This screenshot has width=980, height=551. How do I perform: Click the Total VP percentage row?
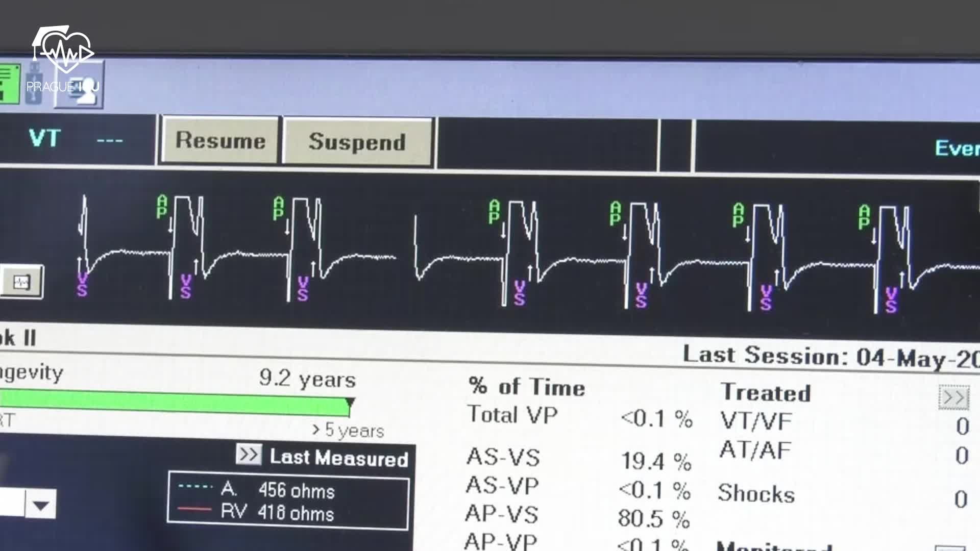(579, 416)
